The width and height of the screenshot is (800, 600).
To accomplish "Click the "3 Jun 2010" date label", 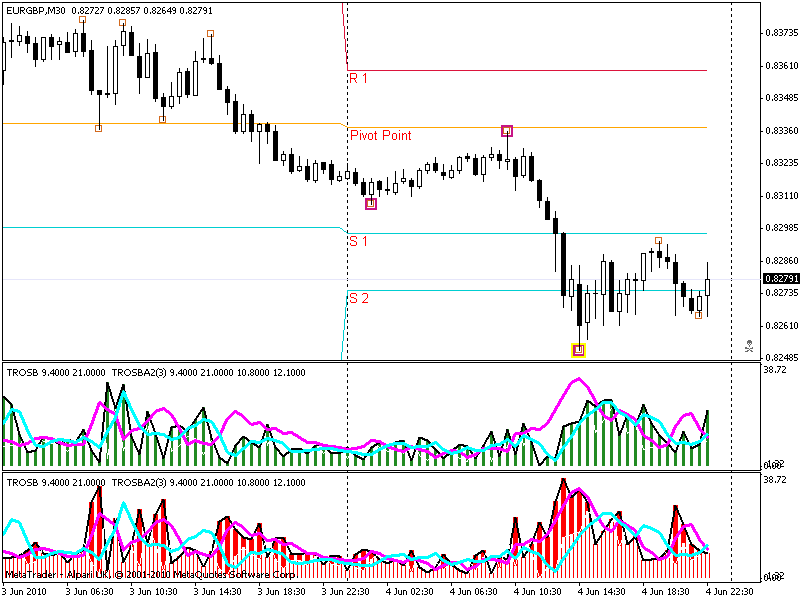I will click(26, 592).
